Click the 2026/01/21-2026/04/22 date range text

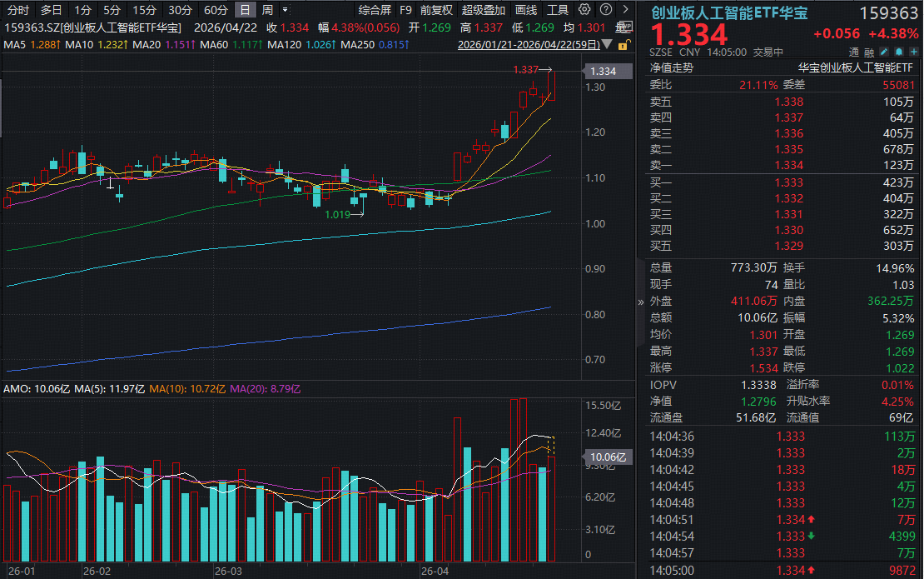tap(529, 44)
